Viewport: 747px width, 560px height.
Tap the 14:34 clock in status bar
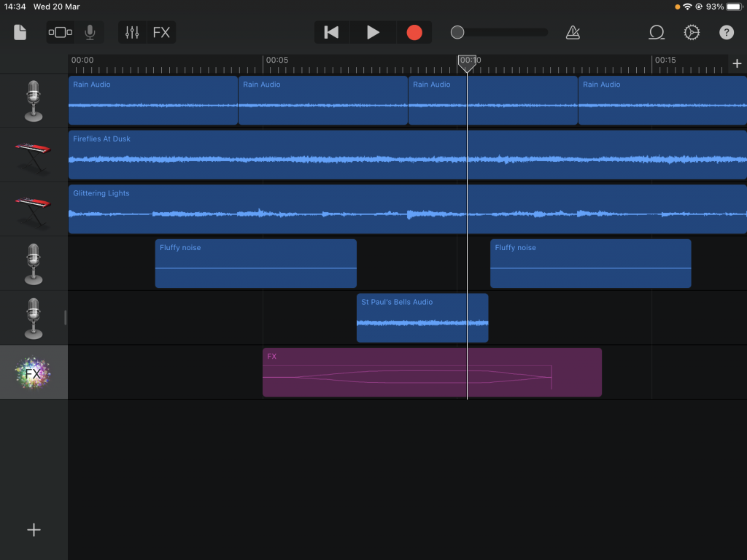click(15, 7)
